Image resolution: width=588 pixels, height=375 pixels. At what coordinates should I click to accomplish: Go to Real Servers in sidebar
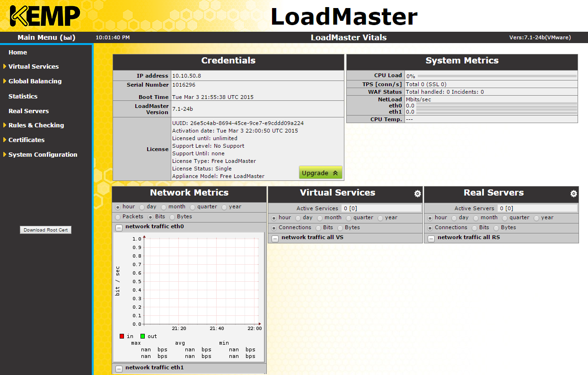[x=28, y=111]
